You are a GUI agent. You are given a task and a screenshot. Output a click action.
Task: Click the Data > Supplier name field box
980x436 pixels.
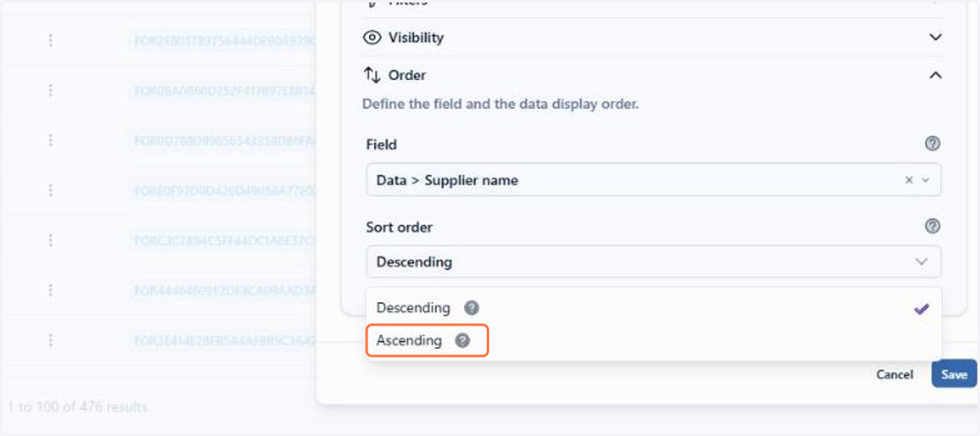tap(653, 180)
